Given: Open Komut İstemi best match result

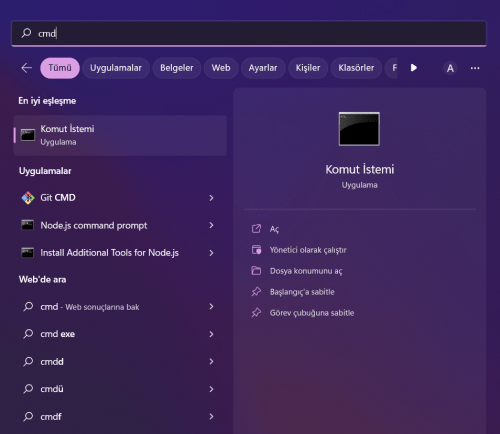Looking at the screenshot, I should (120, 135).
